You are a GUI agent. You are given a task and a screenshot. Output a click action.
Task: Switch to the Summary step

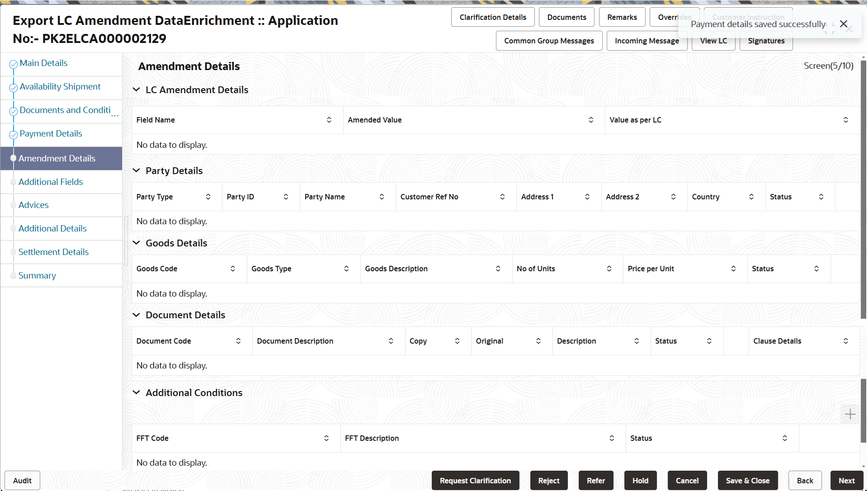tap(37, 275)
